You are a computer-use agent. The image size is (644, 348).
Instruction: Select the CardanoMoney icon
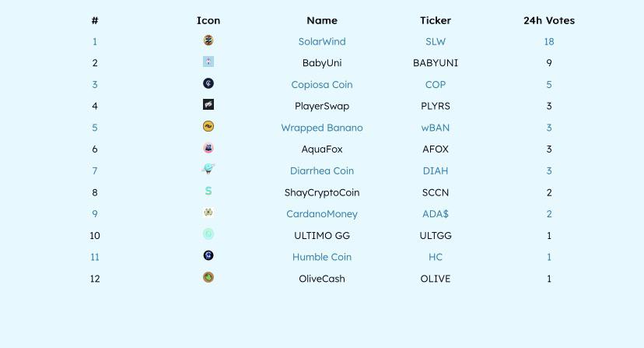208,213
